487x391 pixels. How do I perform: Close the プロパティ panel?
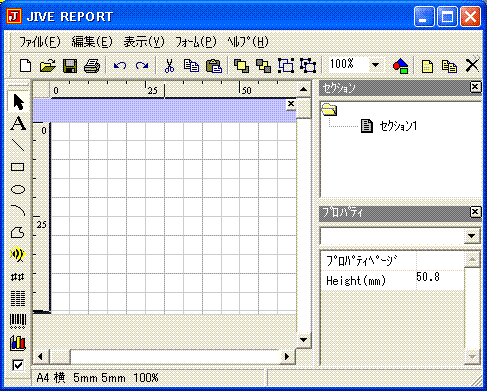coord(475,212)
